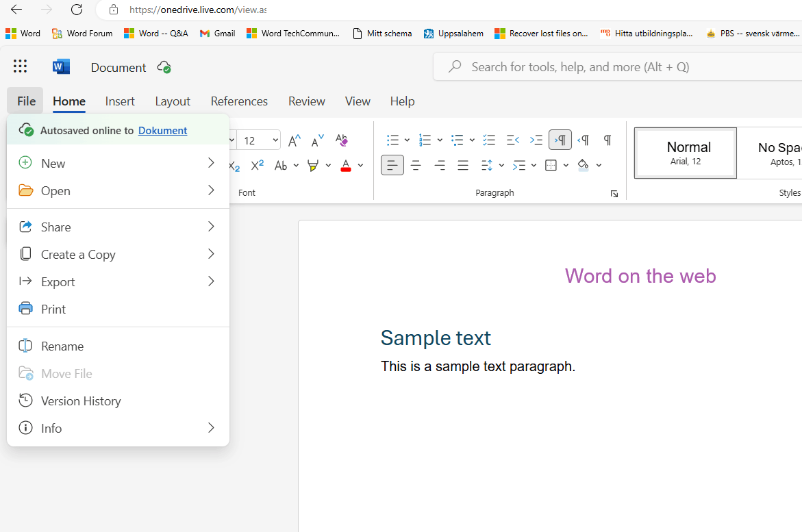Decrease the paragraph indent
The width and height of the screenshot is (802, 532).
point(512,140)
